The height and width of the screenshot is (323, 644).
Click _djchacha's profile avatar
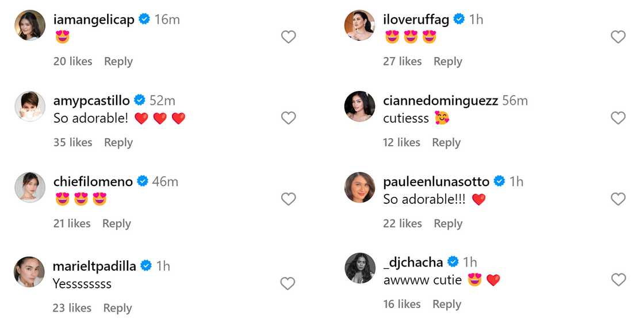pos(360,268)
